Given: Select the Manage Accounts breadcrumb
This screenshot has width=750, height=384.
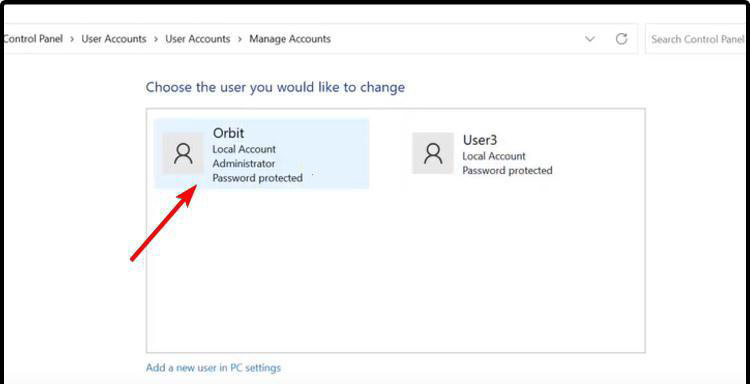Looking at the screenshot, I should pyautogui.click(x=290, y=39).
